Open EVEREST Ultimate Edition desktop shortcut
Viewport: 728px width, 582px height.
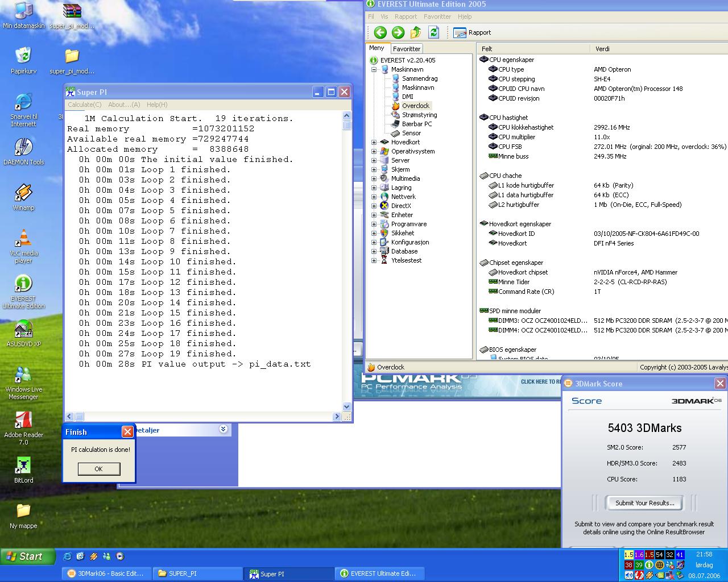pos(23,292)
